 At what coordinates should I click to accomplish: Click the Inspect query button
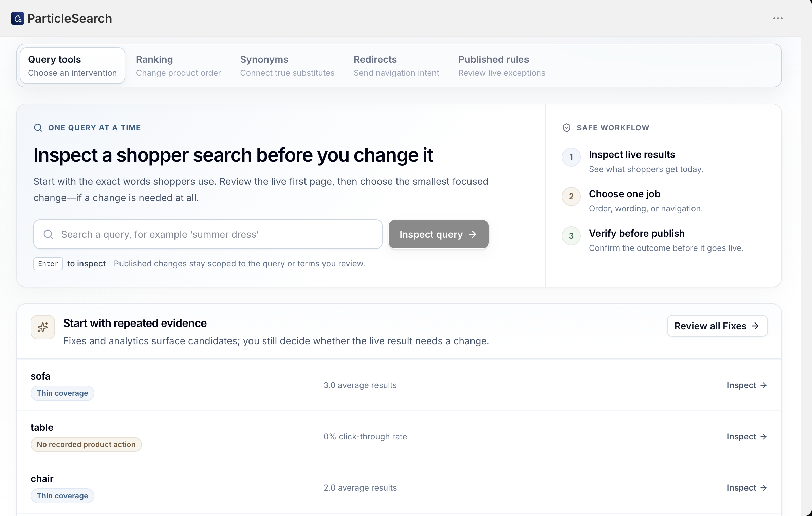[439, 234]
